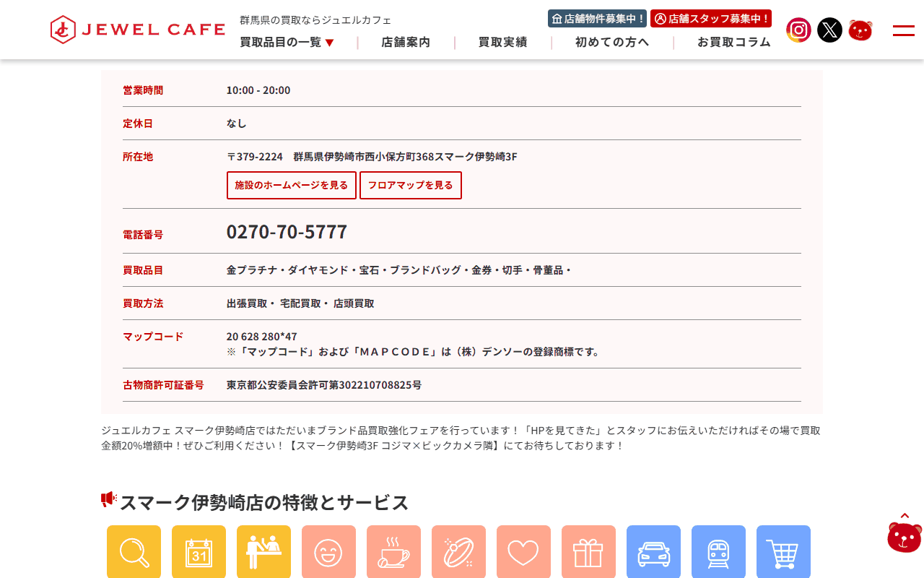This screenshot has width=924, height=578.
Task: Select the car parking service icon
Action: 653,552
